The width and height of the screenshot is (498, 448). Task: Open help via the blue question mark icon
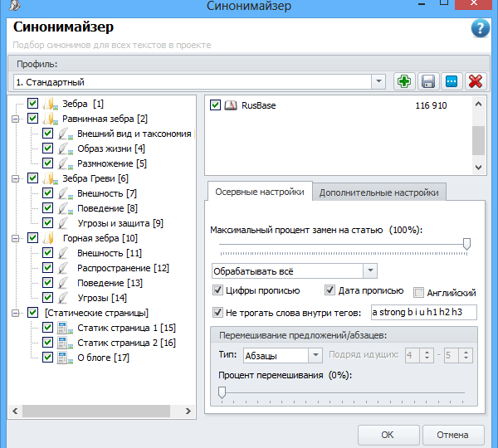click(480, 29)
